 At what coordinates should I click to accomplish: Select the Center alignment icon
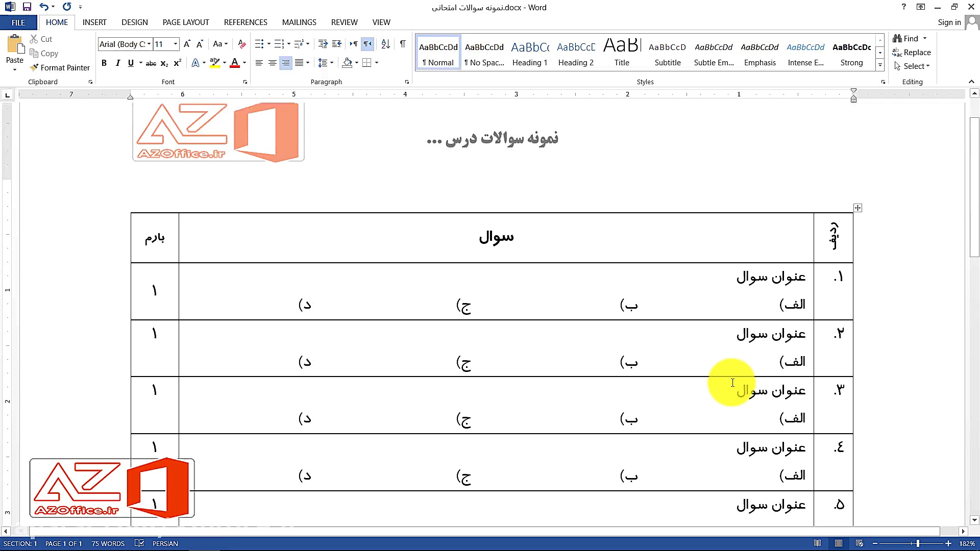(x=273, y=63)
